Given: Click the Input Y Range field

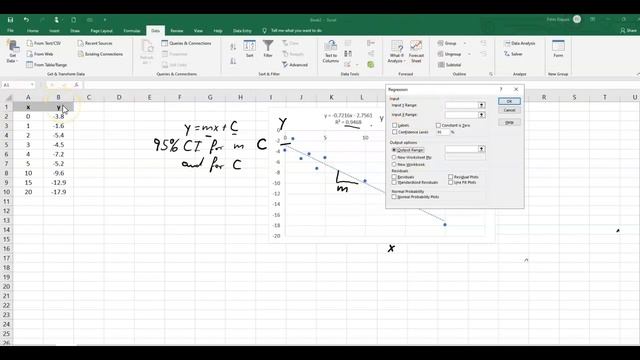Looking at the screenshot, I should [461, 105].
